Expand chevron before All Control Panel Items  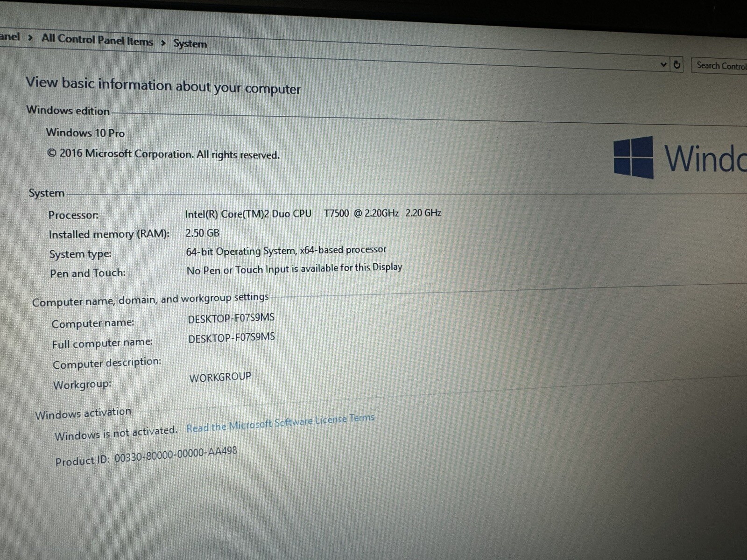pos(30,37)
